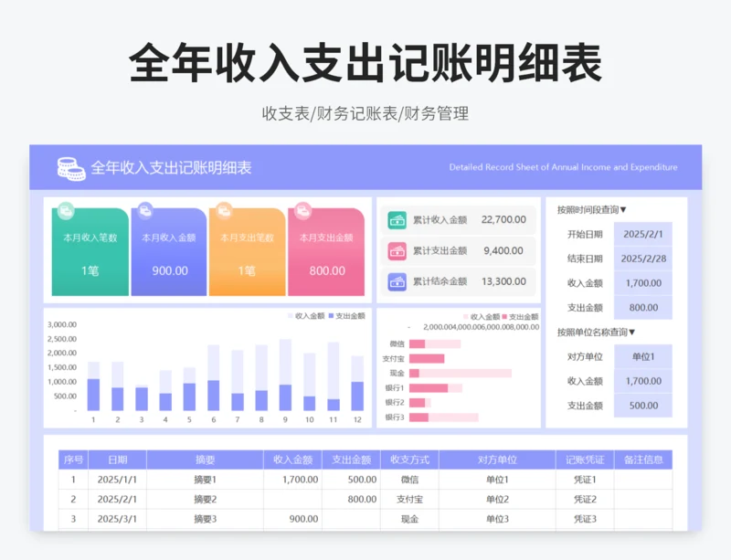
Task: Click 900.00 on the purple card
Action: 170,271
